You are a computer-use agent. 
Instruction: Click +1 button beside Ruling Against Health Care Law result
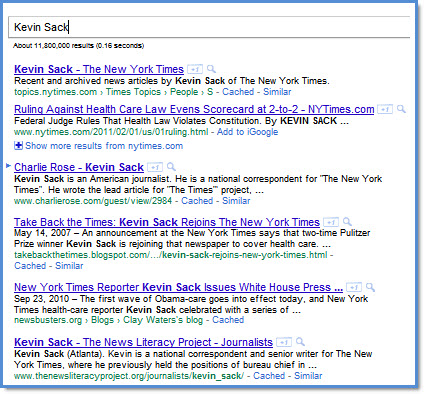click(x=385, y=109)
